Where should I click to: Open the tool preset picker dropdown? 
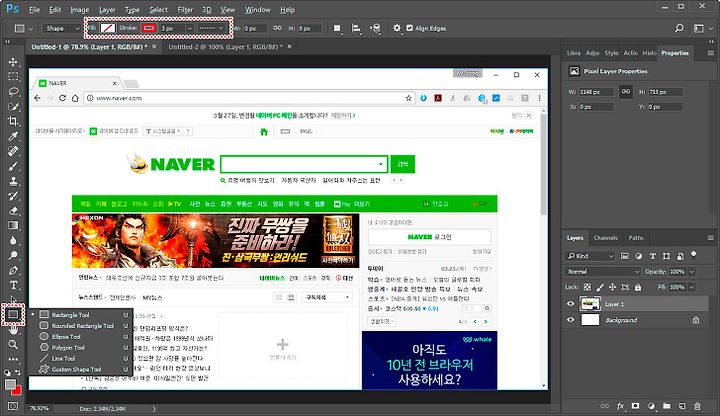[23, 28]
